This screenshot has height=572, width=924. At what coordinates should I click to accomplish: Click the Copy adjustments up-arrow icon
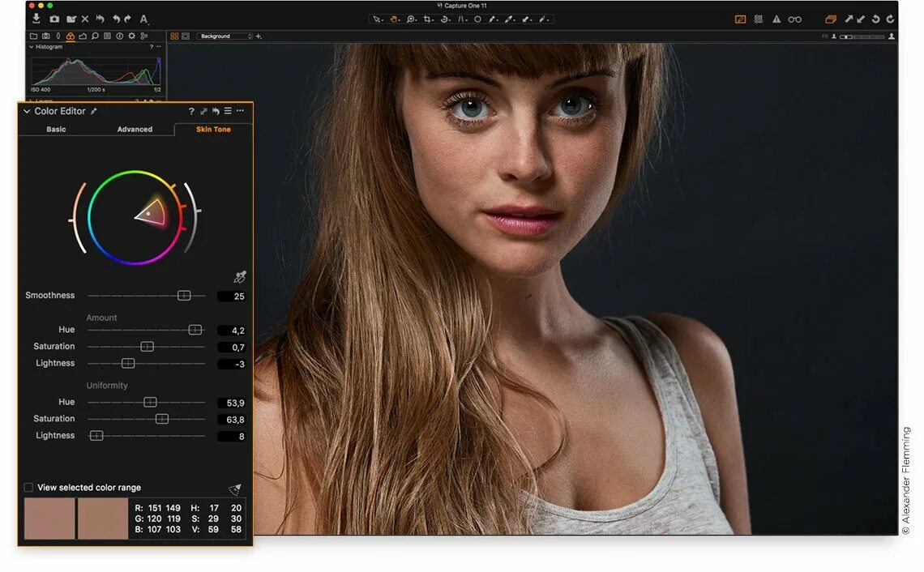pyautogui.click(x=849, y=19)
